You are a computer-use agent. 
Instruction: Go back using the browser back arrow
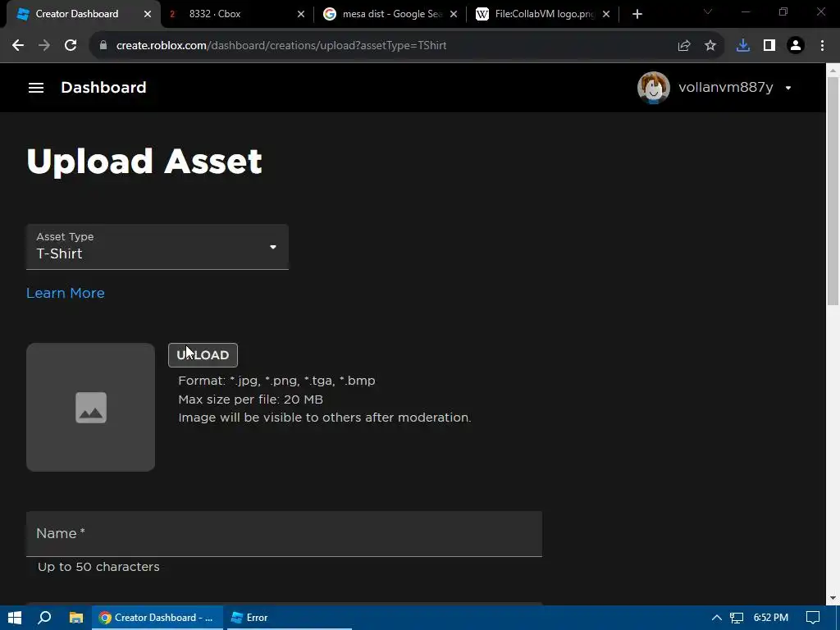pyautogui.click(x=18, y=46)
